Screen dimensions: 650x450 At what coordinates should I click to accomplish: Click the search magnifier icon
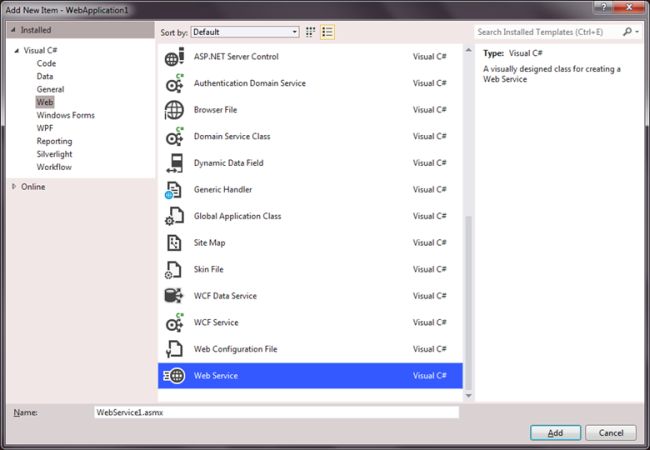(627, 31)
